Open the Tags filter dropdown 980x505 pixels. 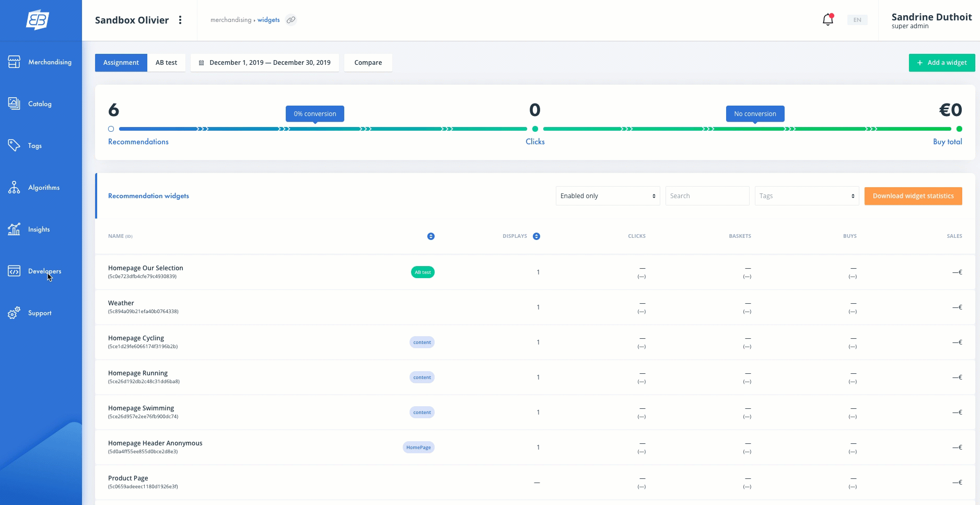point(807,196)
